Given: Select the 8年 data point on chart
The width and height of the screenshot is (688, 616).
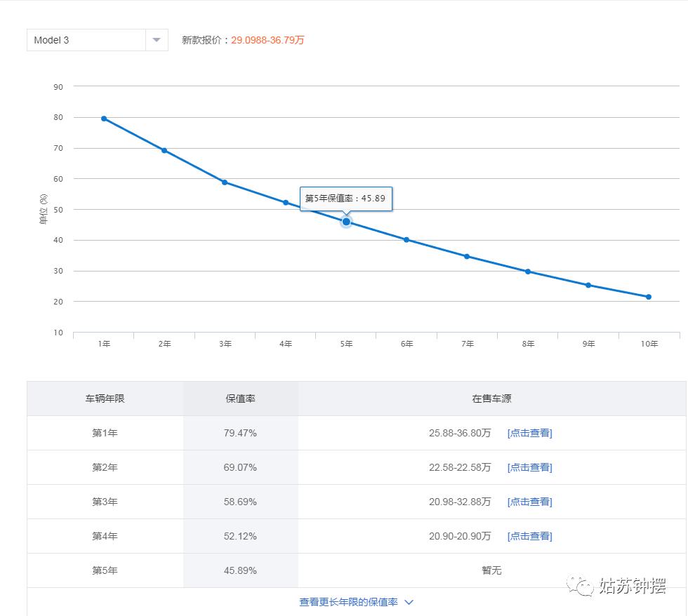Looking at the screenshot, I should (x=528, y=272).
